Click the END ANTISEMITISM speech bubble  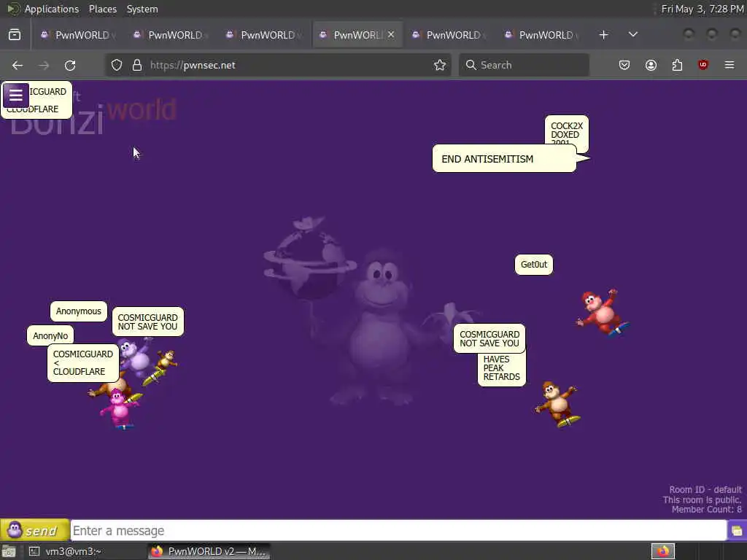point(505,158)
